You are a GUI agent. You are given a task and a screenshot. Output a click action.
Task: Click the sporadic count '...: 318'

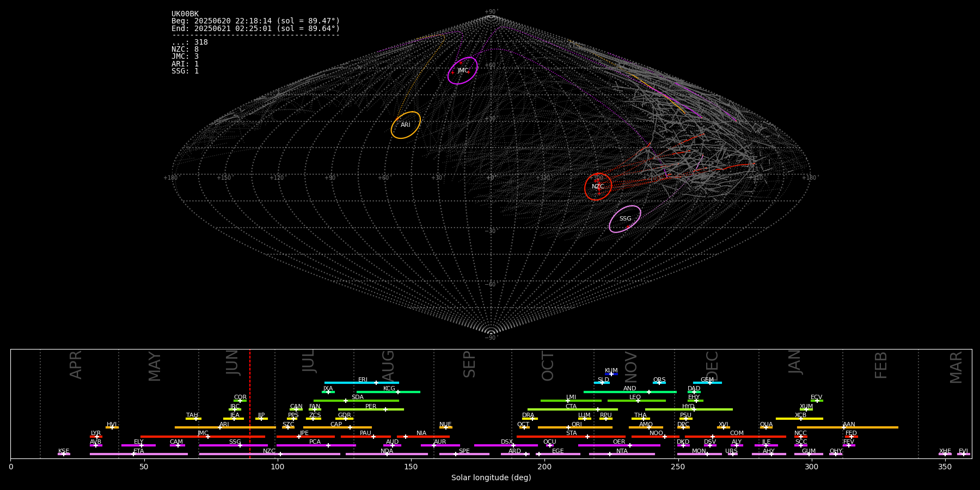click(189, 42)
